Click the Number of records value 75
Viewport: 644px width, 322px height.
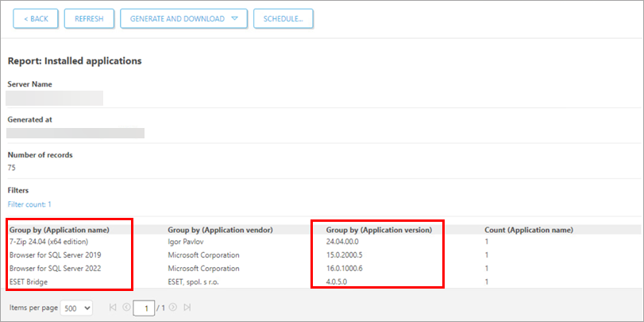(11, 168)
